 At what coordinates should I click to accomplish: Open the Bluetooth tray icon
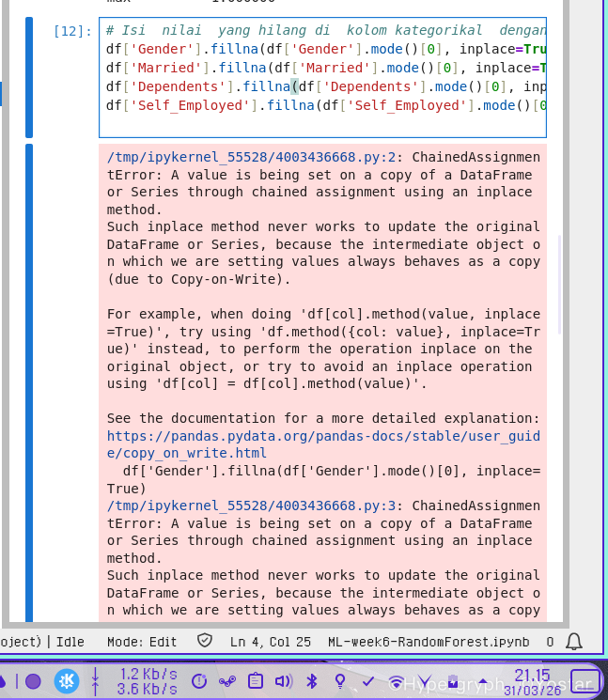pos(312,681)
